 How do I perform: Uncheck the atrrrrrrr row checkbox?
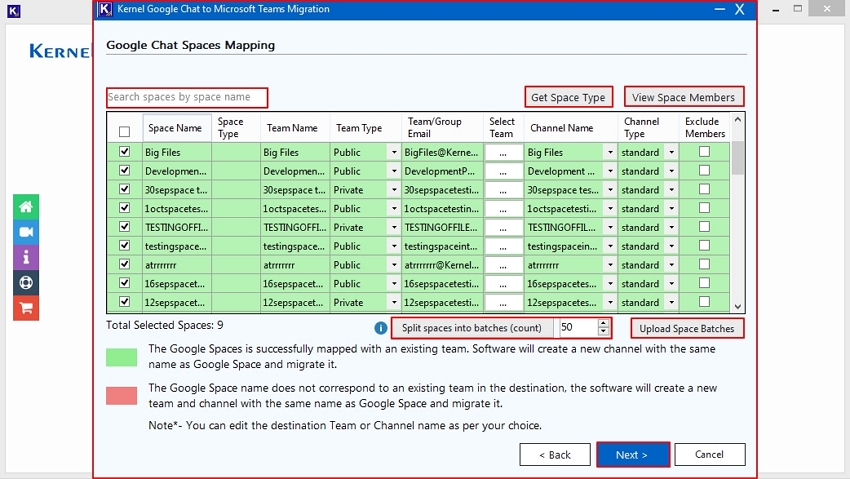[x=125, y=264]
